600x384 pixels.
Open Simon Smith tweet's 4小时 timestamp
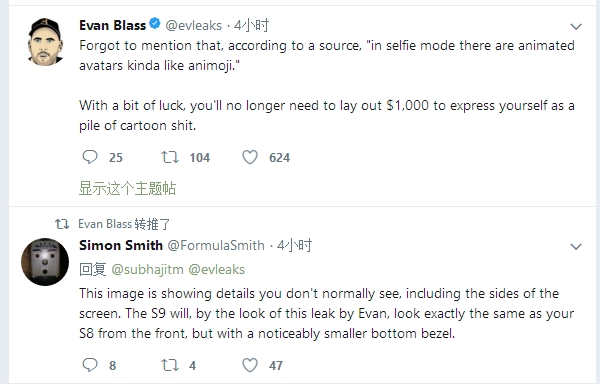[x=294, y=245]
